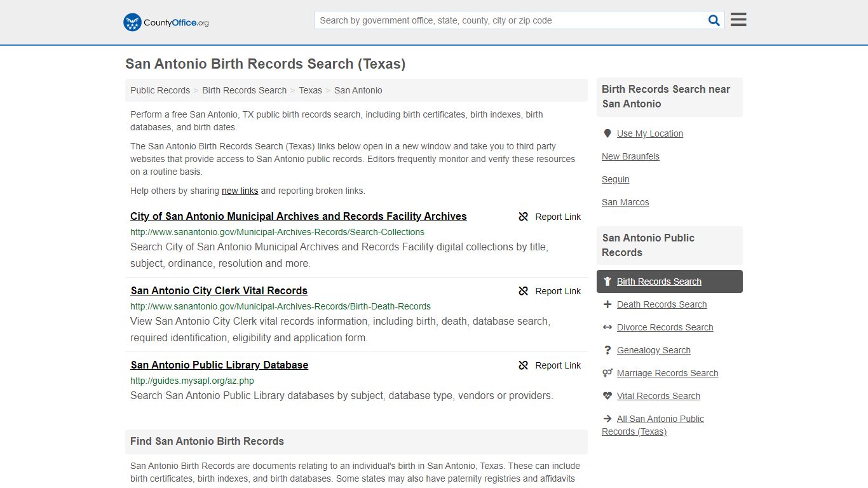
Task: Select Marriage Records Search in sidebar
Action: [x=667, y=373]
